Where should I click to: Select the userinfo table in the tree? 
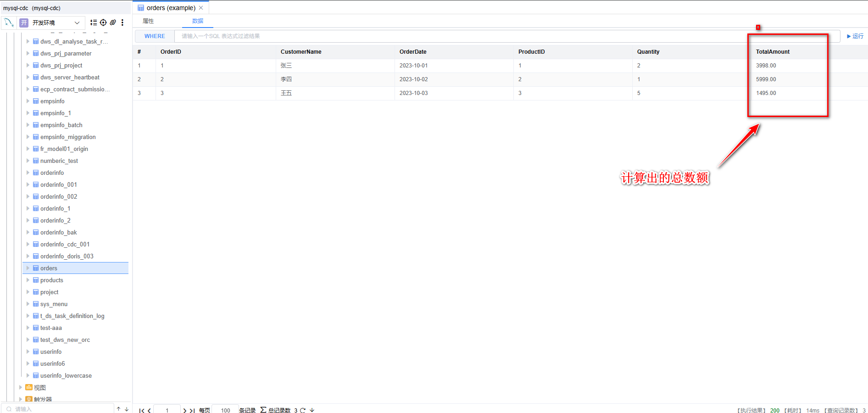(x=51, y=352)
